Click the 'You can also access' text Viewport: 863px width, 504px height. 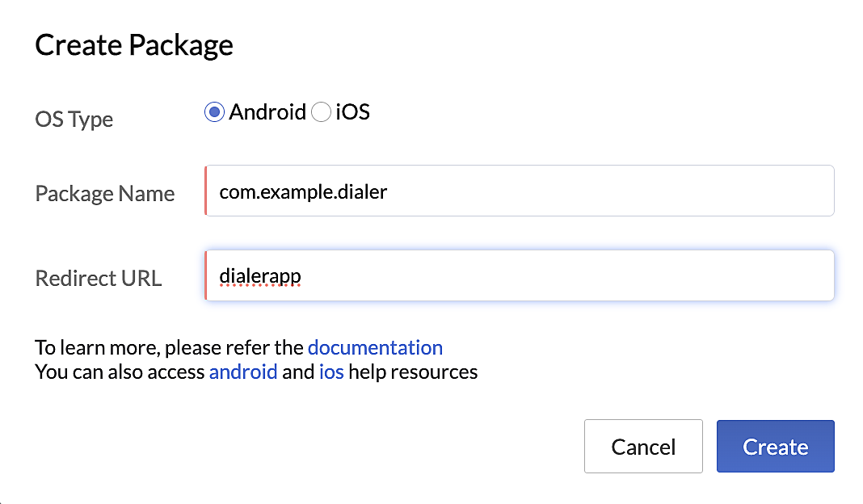click(120, 372)
